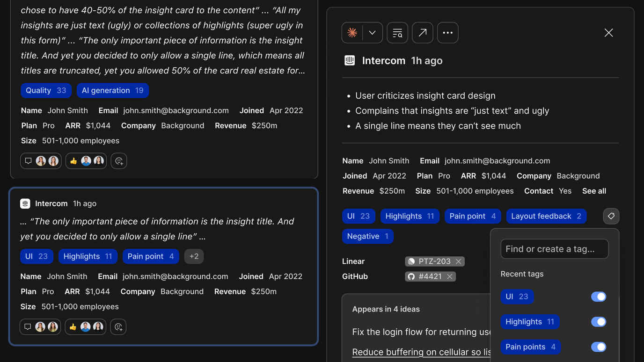
Task: Open the three-dot more options menu
Action: pyautogui.click(x=448, y=33)
